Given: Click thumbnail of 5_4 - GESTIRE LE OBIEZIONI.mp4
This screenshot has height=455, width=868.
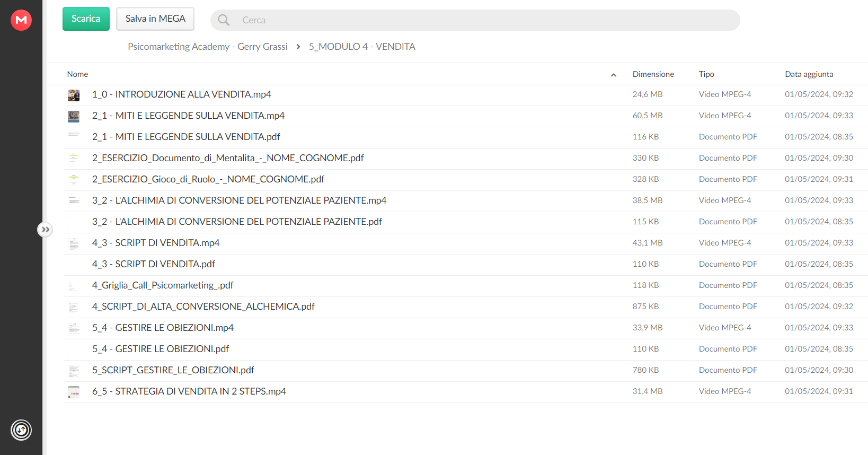Looking at the screenshot, I should 74,328.
